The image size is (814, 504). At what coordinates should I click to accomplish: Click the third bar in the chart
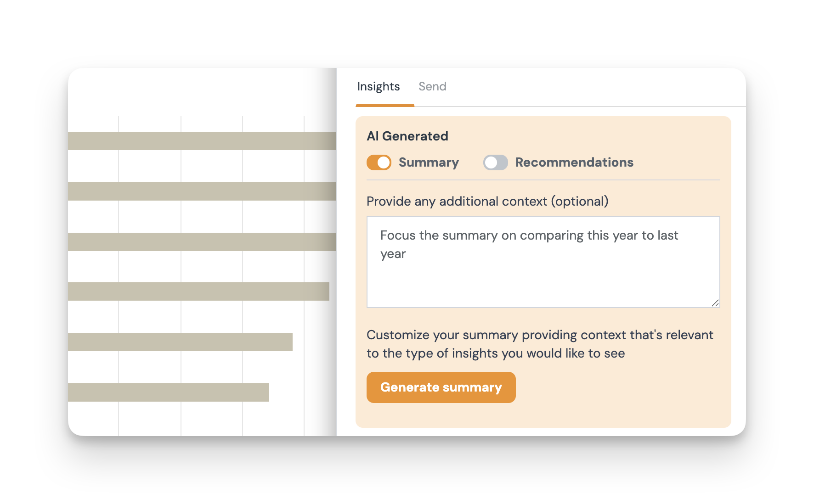(202, 242)
